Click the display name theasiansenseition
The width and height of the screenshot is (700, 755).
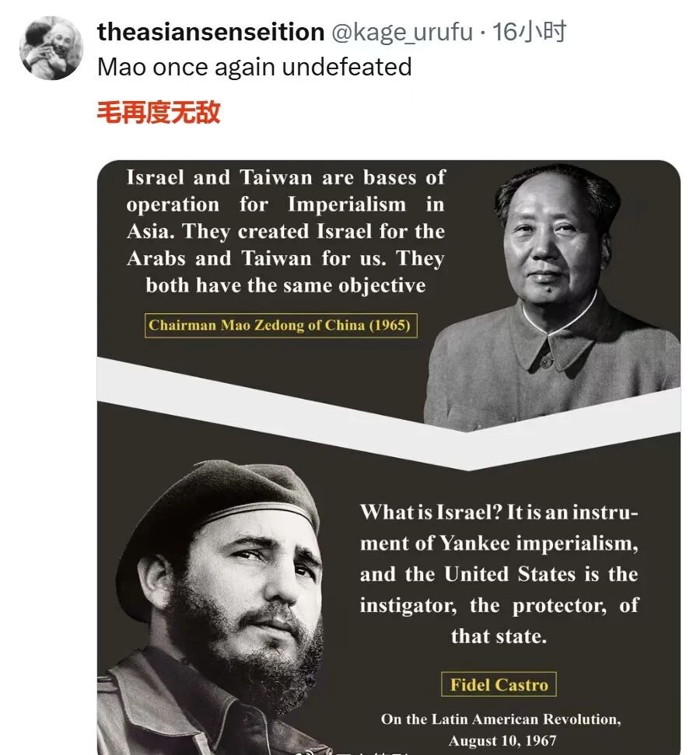tap(210, 32)
